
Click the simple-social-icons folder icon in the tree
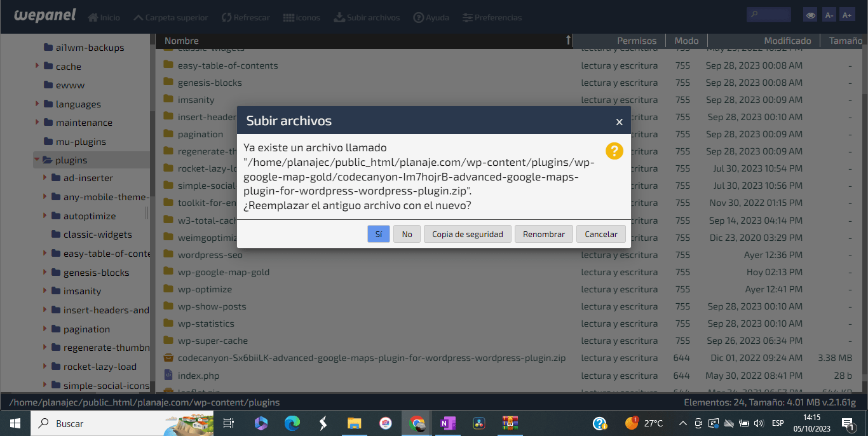pyautogui.click(x=56, y=385)
